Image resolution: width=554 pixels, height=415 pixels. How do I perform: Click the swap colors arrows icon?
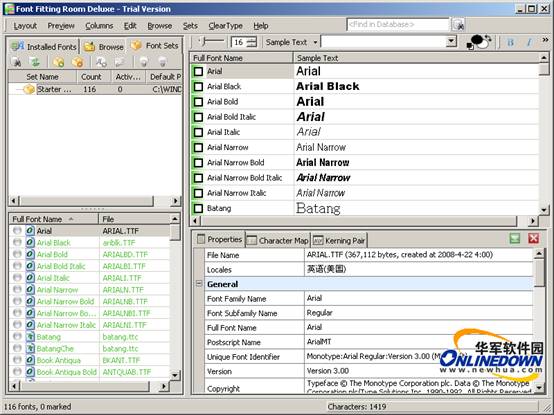(x=489, y=38)
